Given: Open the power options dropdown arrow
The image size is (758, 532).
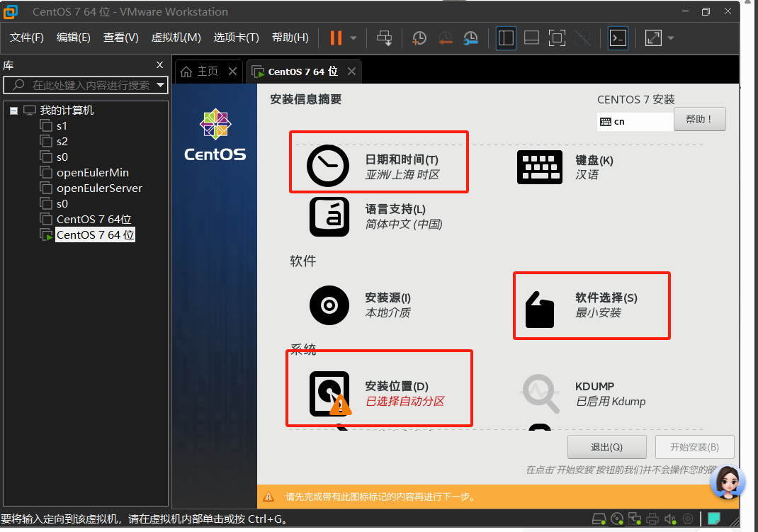Looking at the screenshot, I should pos(353,38).
